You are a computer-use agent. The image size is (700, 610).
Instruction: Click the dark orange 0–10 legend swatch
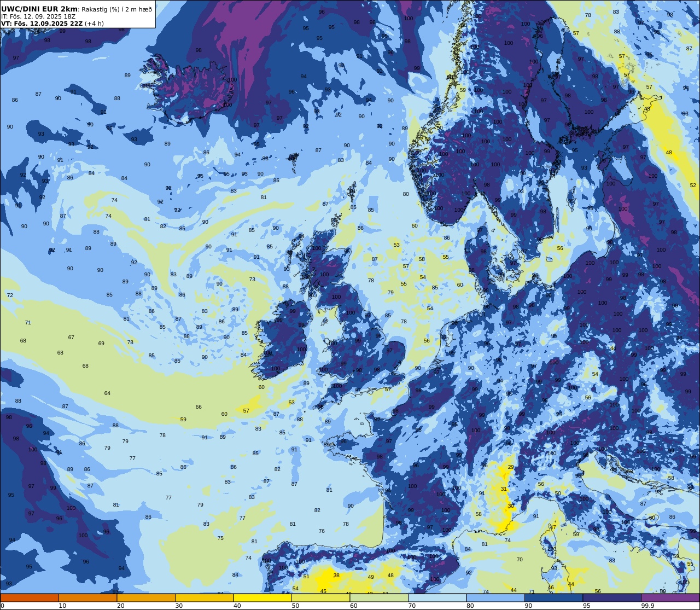click(x=30, y=597)
